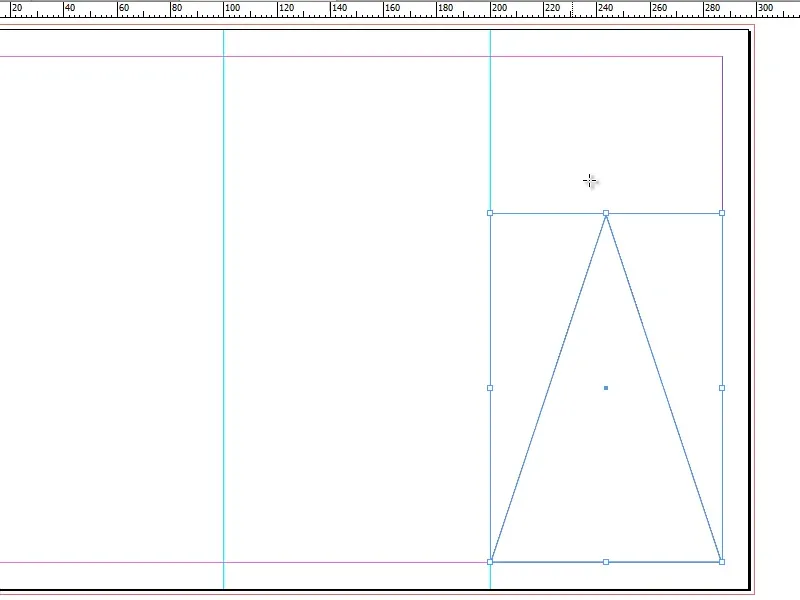This screenshot has height=600, width=800.
Task: Click the ruler at the 60 mark
Action: (x=123, y=8)
